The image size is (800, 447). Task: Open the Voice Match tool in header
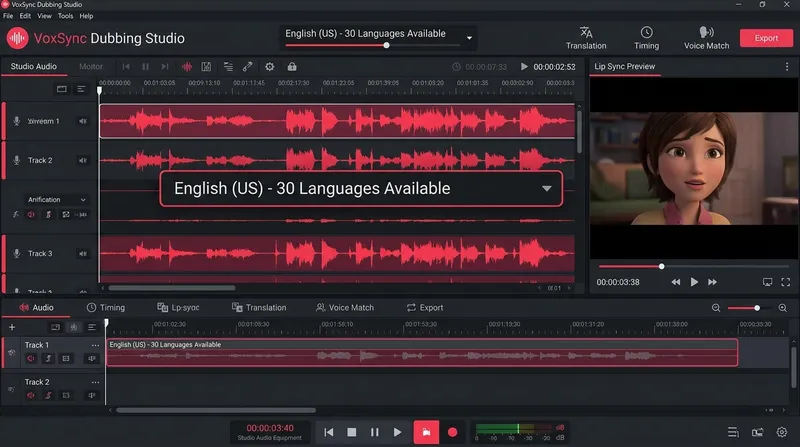click(x=706, y=38)
